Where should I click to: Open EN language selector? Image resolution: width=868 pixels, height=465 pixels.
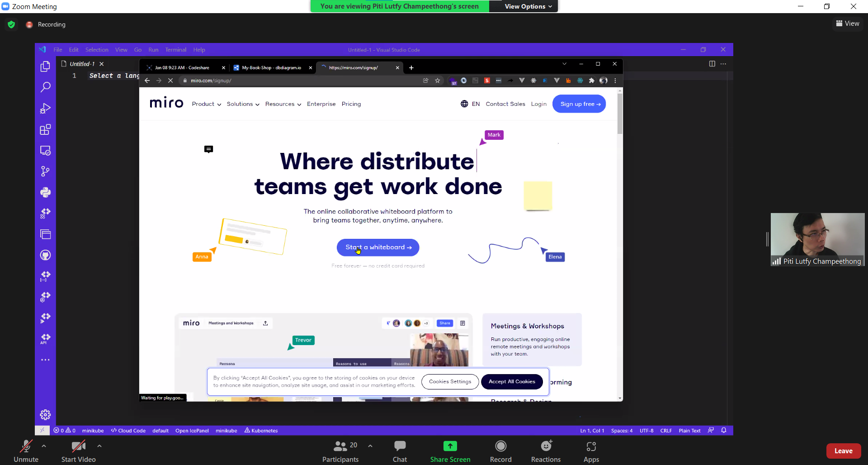pos(470,104)
